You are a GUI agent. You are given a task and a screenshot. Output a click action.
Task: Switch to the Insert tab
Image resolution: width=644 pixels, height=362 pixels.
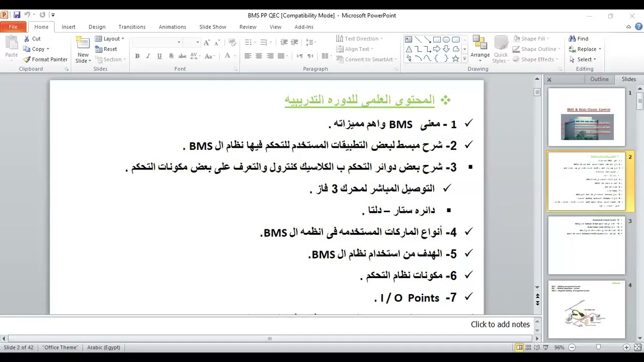tap(68, 27)
